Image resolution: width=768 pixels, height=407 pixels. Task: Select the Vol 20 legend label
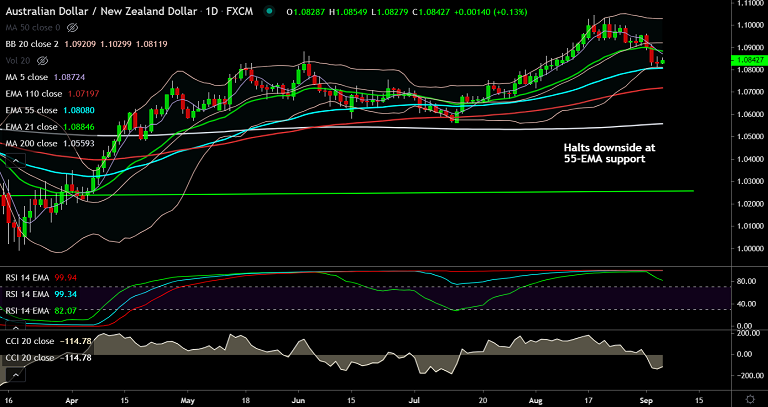(20, 61)
